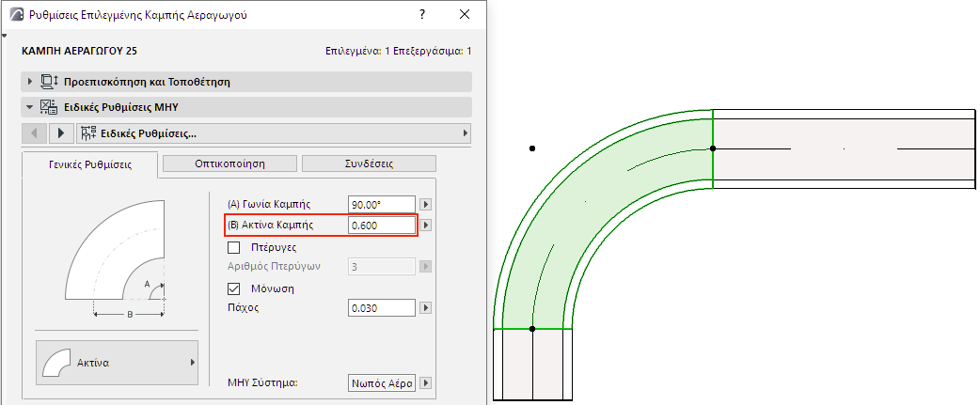Close the duct bend settings dialog

pyautogui.click(x=465, y=14)
